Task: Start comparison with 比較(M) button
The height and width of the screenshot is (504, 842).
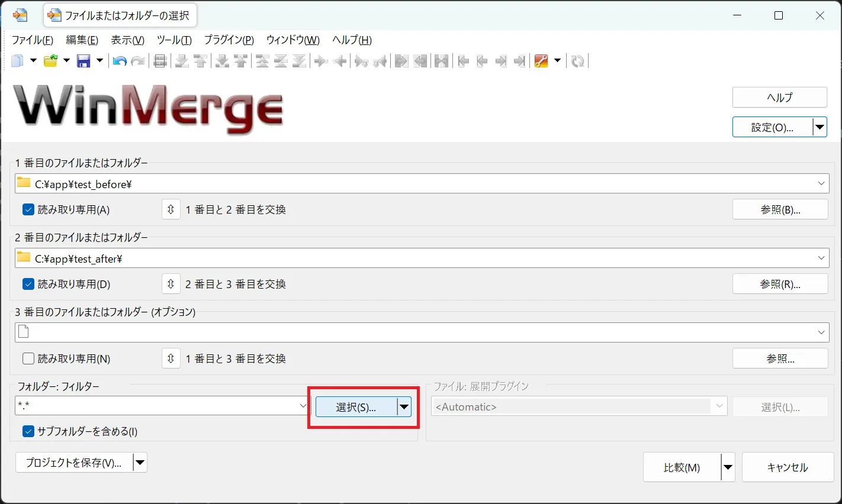Action: pyautogui.click(x=682, y=468)
